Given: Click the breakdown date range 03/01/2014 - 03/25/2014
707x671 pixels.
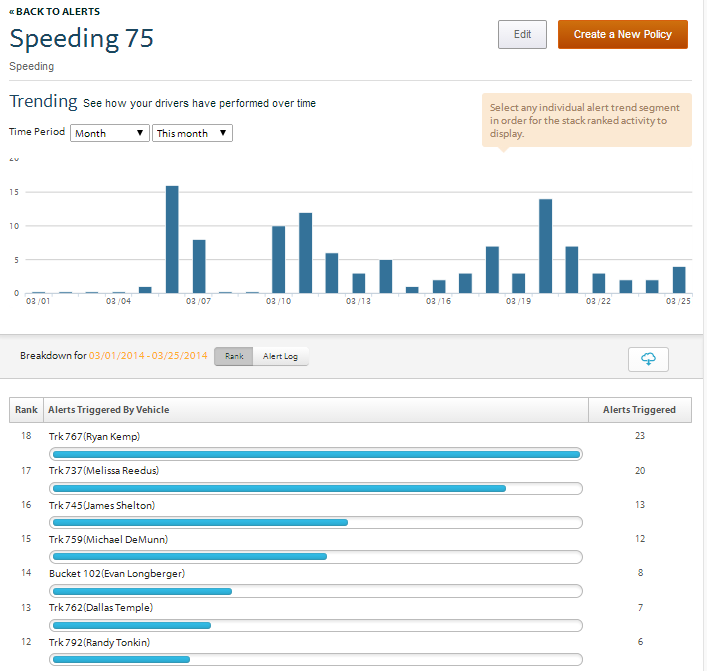Looking at the screenshot, I should coord(148,356).
